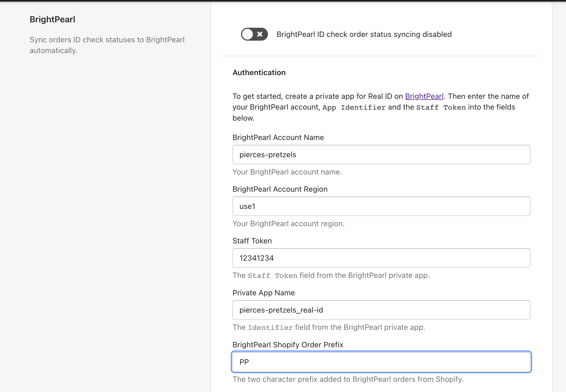
Task: Edit the BrightPearl Account Name field
Action: (x=381, y=155)
